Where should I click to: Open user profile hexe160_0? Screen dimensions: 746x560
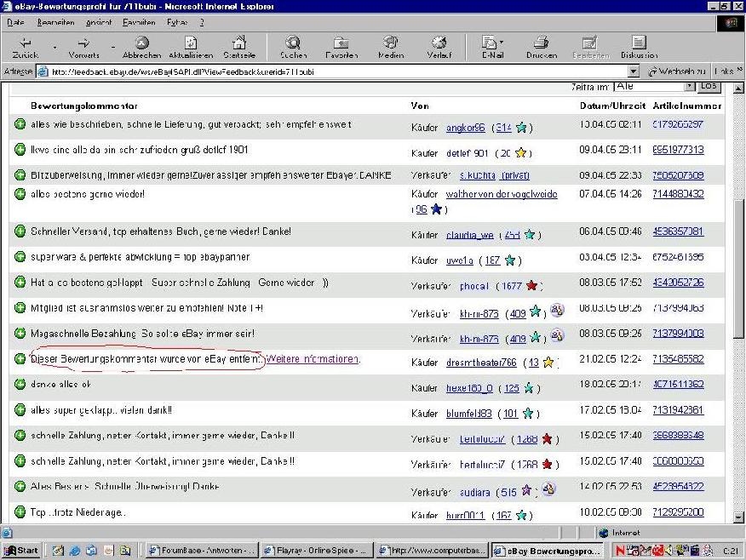coord(469,388)
